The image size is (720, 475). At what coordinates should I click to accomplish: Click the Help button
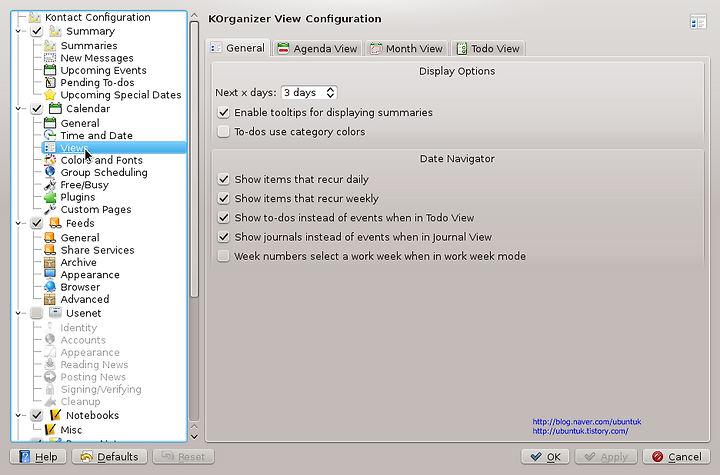(38, 457)
